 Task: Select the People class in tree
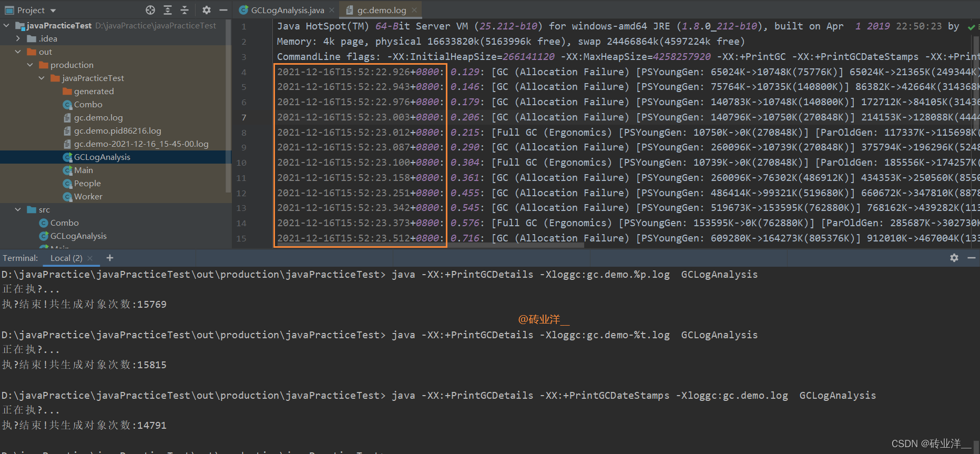point(87,183)
